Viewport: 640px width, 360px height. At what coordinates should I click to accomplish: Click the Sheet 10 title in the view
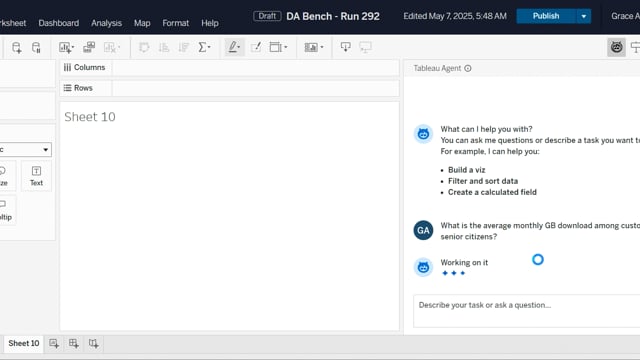pyautogui.click(x=90, y=117)
